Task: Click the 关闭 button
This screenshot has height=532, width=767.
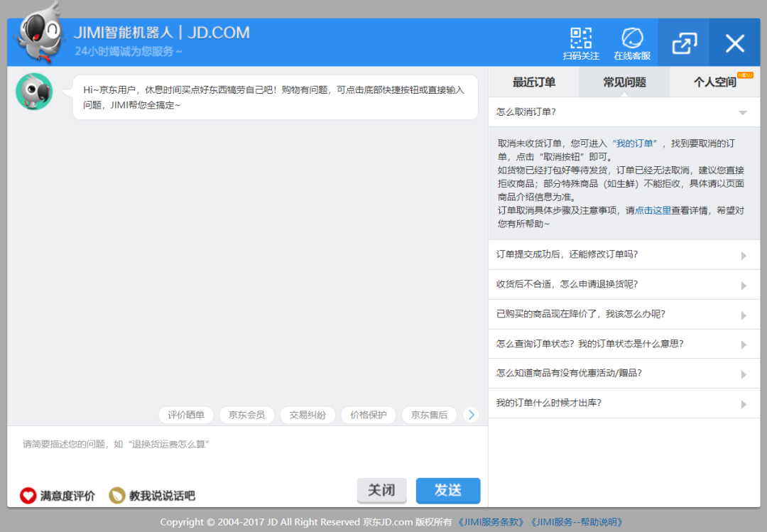Action: 381,490
